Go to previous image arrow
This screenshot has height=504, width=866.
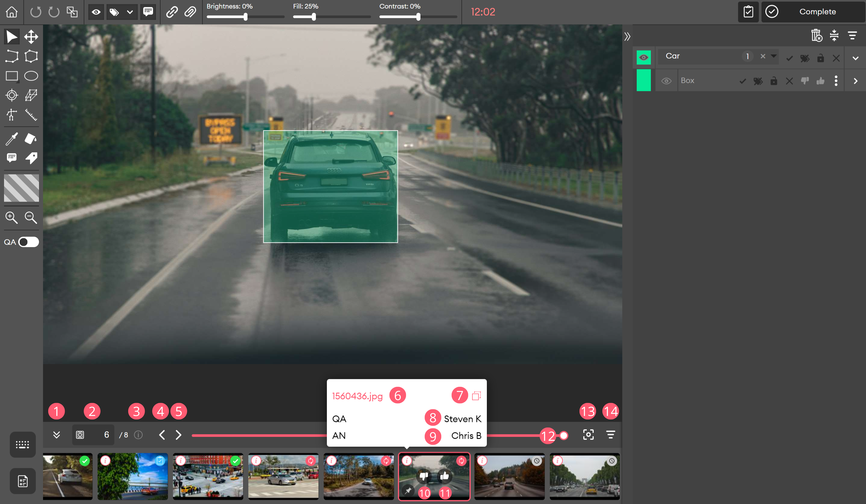[162, 435]
